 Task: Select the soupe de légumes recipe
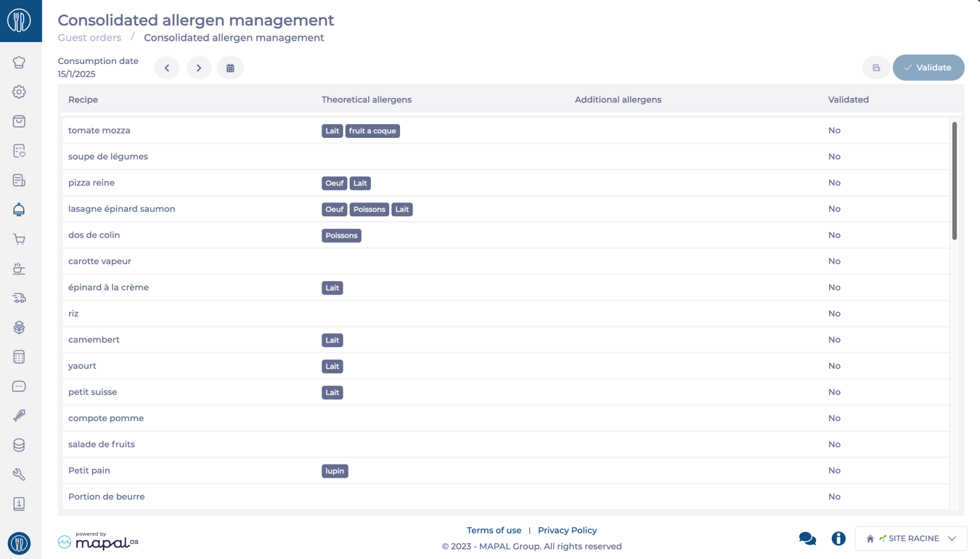tap(506, 157)
